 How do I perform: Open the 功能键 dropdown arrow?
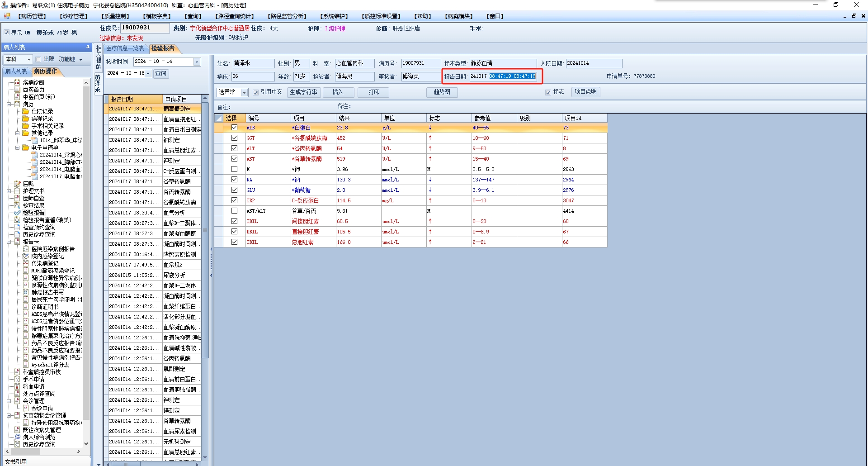tap(81, 60)
